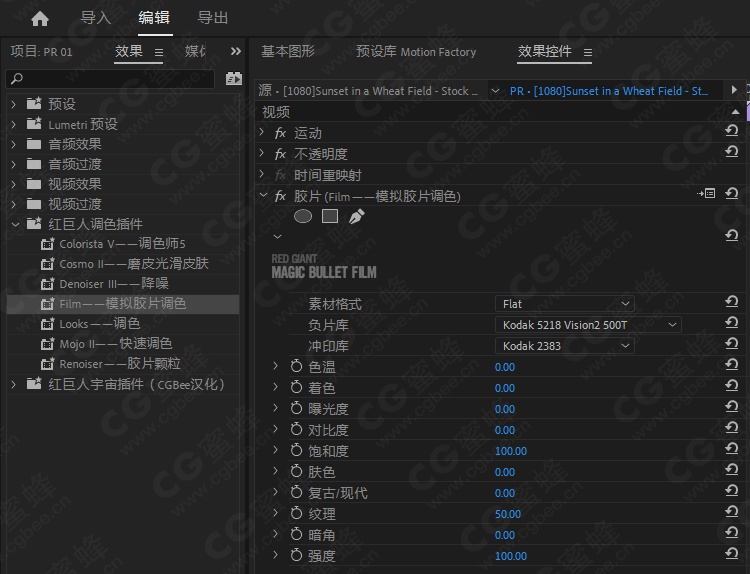Expand the 视频过渡 folder
Viewport: 750px width, 574px height.
click(x=14, y=204)
